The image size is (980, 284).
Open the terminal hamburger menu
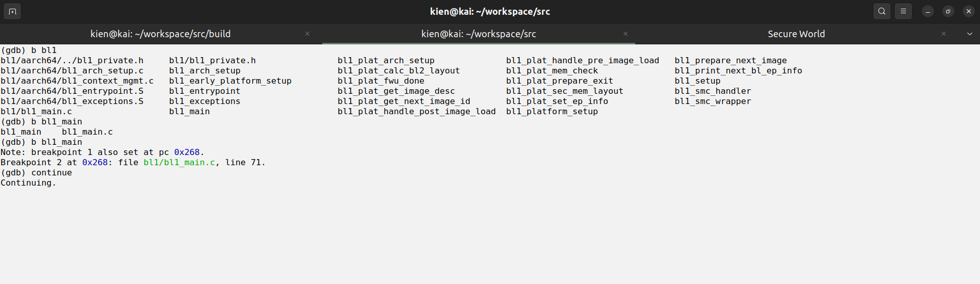point(903,11)
